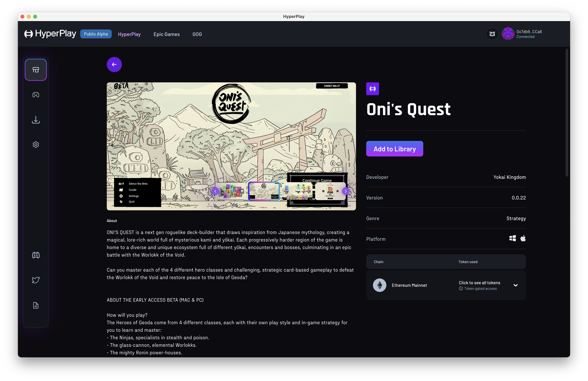Open the Library gamepad icon
This screenshot has width=588, height=381.
[x=36, y=95]
